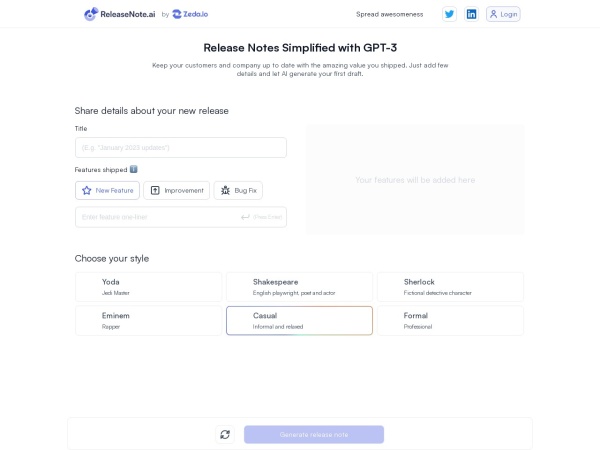The width and height of the screenshot is (600, 450).
Task: Select the Bug Fix feature type
Action: [238, 190]
